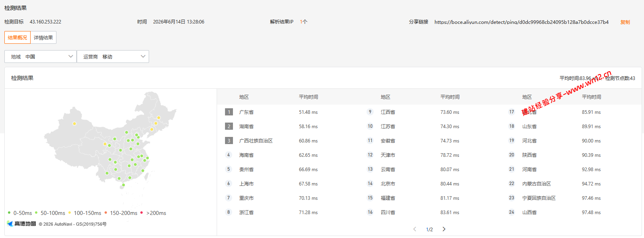Select the 安徽省 row
644x238 pixels.
[x=429, y=141]
